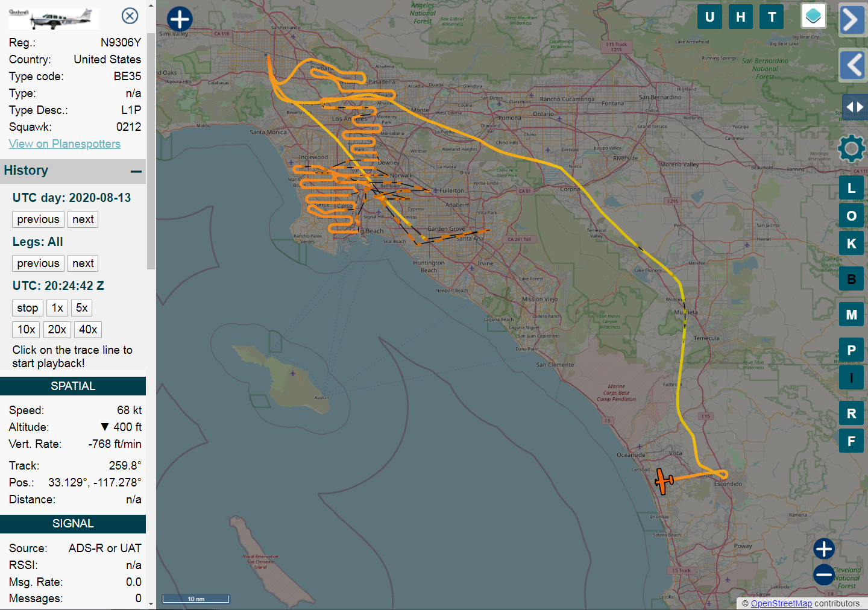The image size is (868, 610).
Task: Open the View on Planespotters link
Action: coord(64,144)
